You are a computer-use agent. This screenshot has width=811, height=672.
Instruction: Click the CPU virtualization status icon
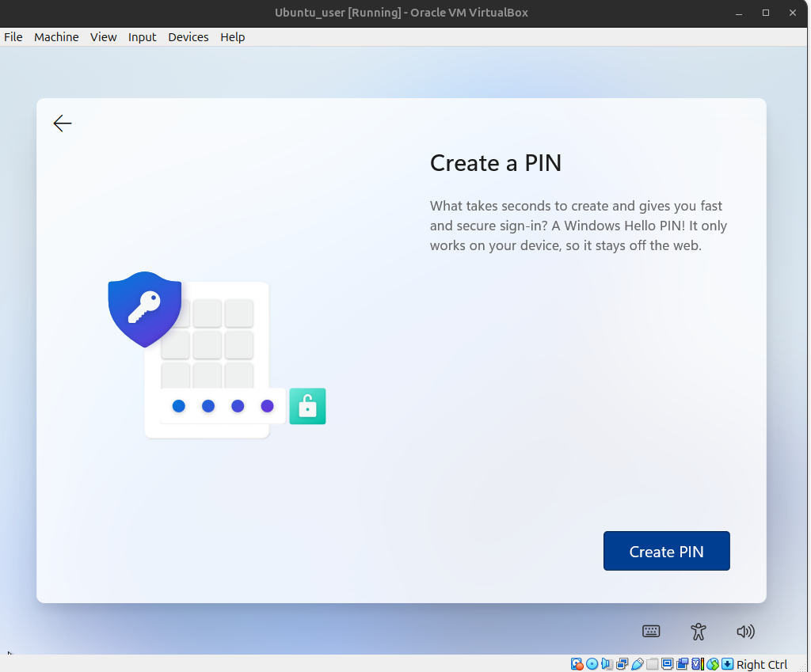[698, 664]
